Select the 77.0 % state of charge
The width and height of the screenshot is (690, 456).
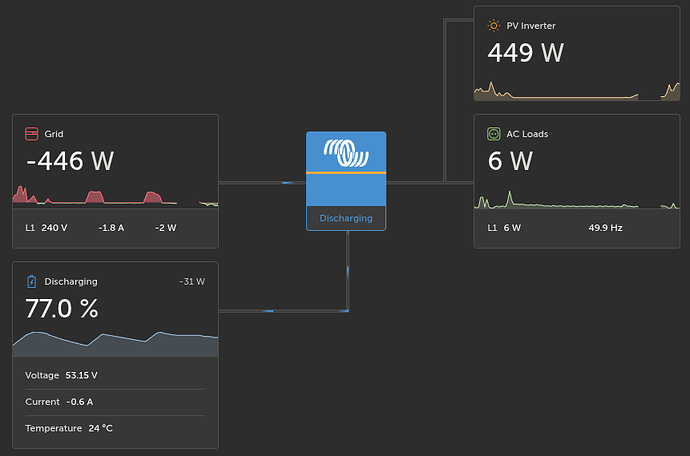62,309
